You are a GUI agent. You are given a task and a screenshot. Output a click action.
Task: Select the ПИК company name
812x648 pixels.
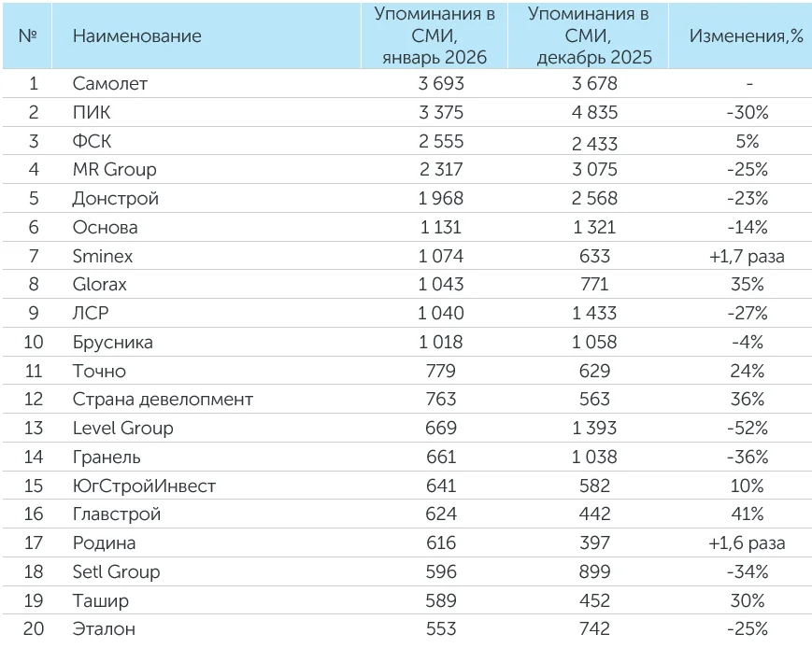tap(91, 112)
